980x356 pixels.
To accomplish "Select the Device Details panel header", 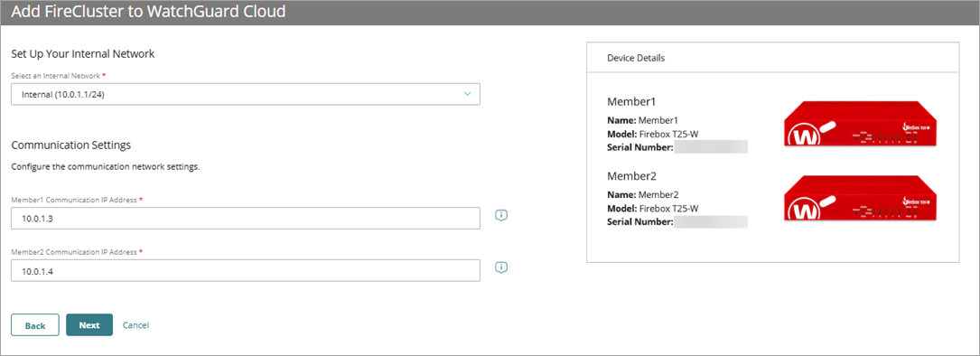I will pyautogui.click(x=772, y=58).
